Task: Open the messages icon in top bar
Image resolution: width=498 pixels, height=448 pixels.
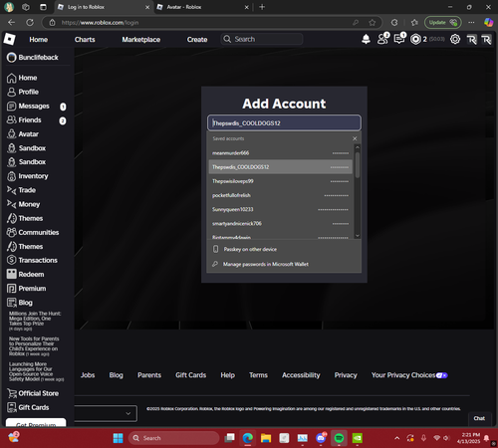Action: point(399,39)
